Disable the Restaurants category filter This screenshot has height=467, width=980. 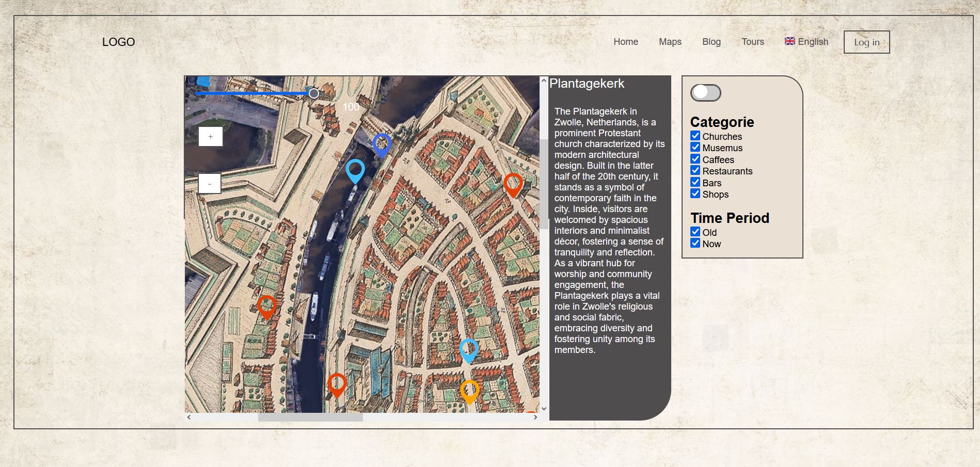point(696,171)
